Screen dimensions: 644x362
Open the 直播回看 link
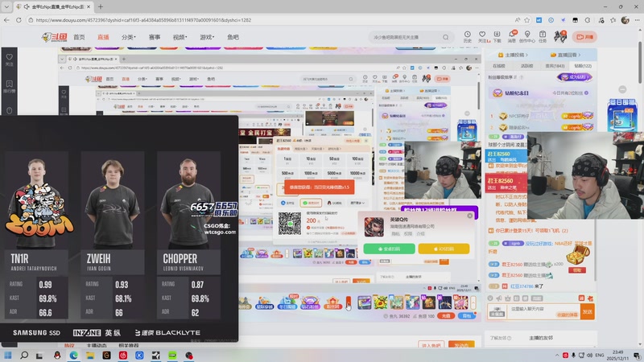(x=566, y=55)
